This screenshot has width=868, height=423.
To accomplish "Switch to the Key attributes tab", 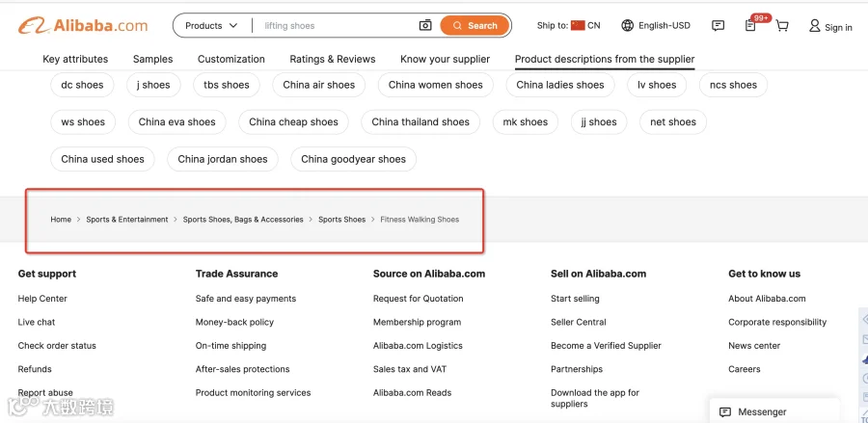I will point(75,59).
